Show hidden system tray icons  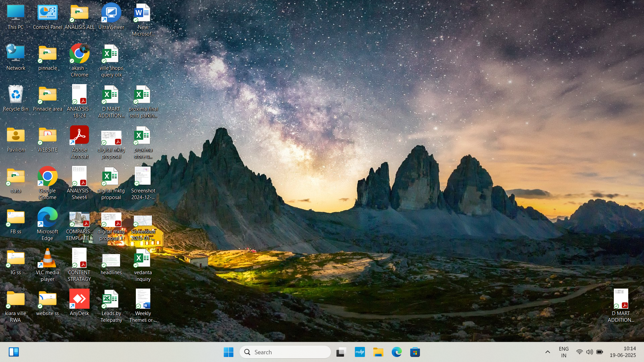[547, 352]
